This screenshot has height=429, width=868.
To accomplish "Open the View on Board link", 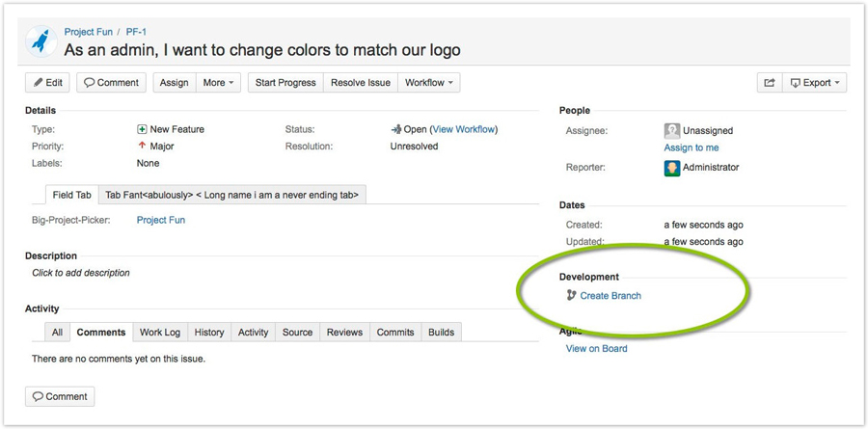I will coord(596,348).
